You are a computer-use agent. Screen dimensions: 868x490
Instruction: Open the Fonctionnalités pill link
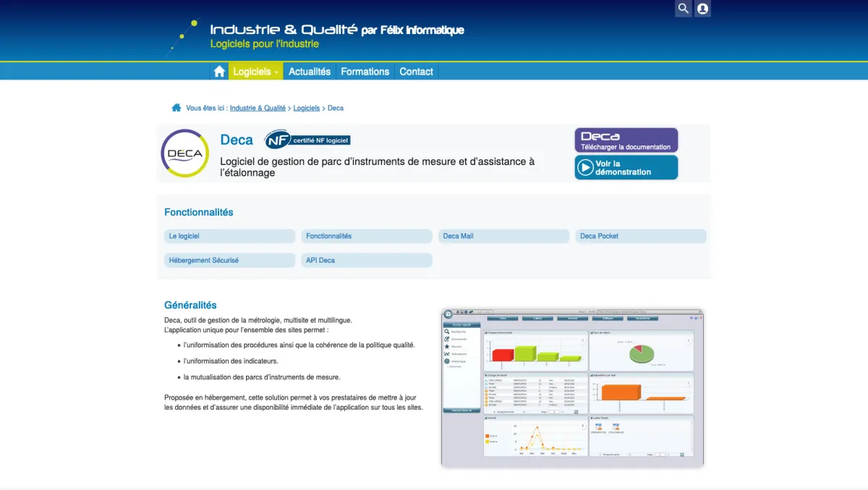(367, 236)
